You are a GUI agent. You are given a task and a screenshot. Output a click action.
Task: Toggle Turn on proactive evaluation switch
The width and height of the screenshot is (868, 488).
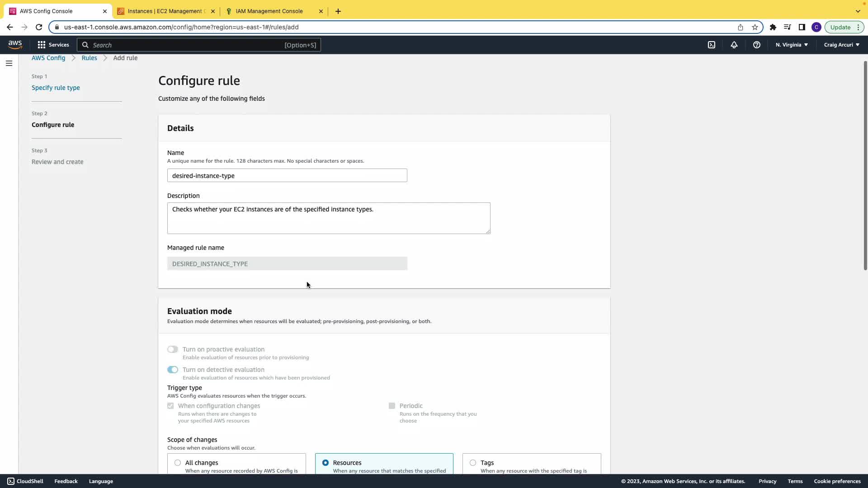(x=173, y=349)
